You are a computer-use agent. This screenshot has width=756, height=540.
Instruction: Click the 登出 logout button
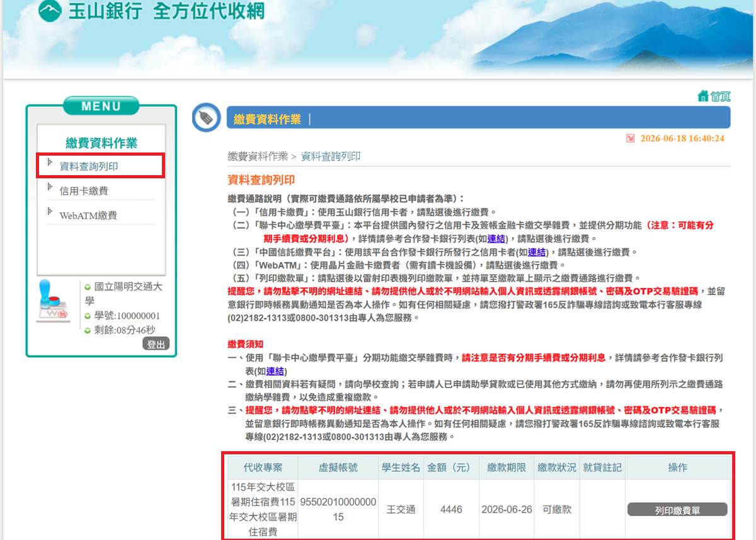point(156,343)
